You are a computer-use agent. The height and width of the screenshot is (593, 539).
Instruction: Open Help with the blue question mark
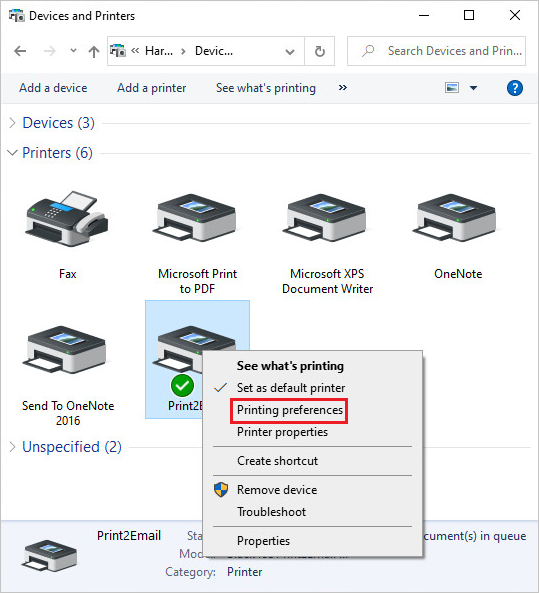pos(515,88)
